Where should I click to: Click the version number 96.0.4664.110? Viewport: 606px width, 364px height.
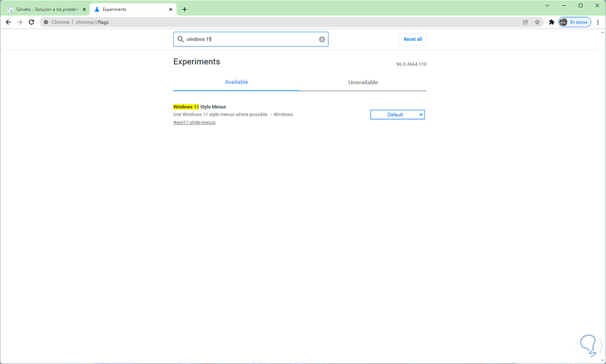pyautogui.click(x=412, y=65)
